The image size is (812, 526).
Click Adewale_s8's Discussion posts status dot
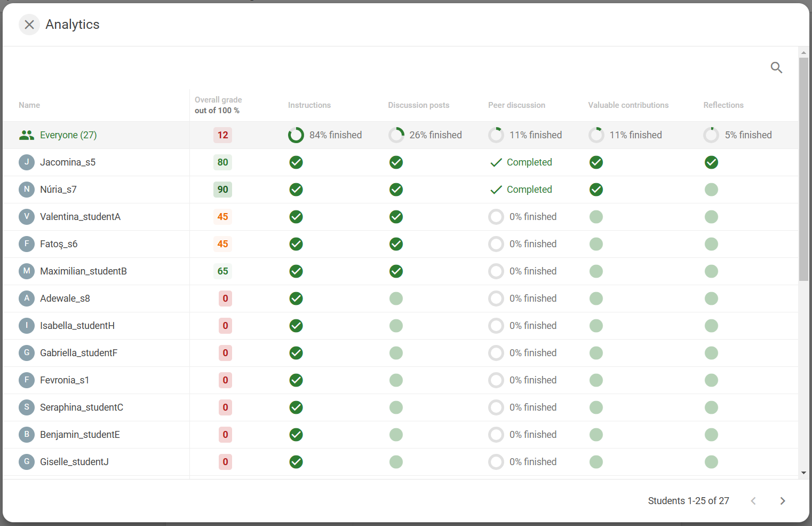(396, 299)
